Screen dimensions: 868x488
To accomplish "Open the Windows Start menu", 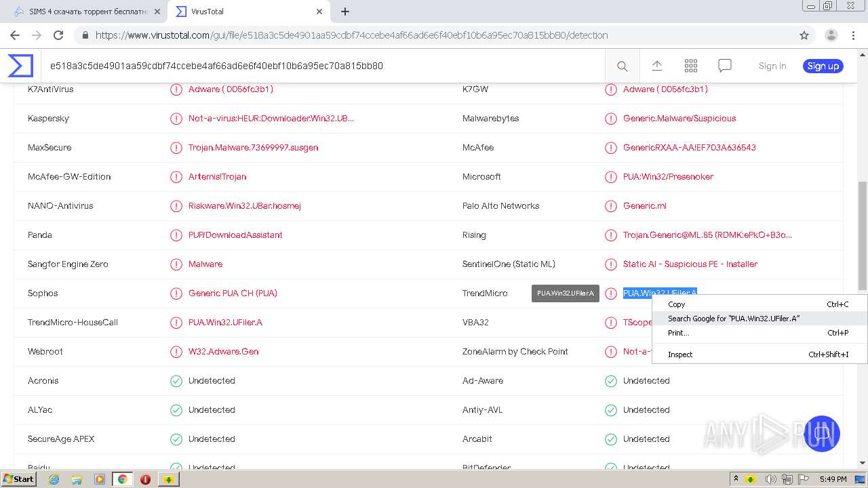I will (x=18, y=479).
